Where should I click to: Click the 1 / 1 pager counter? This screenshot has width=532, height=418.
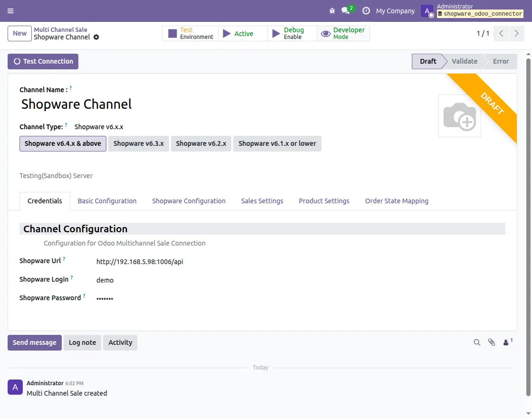click(483, 33)
